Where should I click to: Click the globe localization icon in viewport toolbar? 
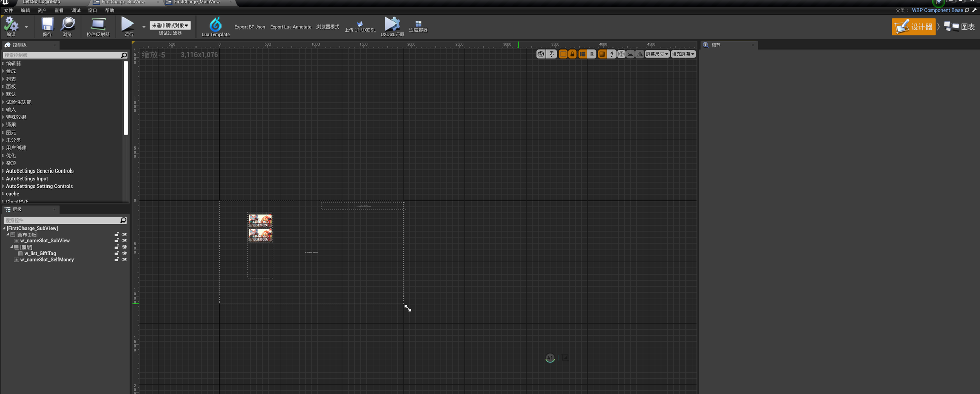click(541, 54)
